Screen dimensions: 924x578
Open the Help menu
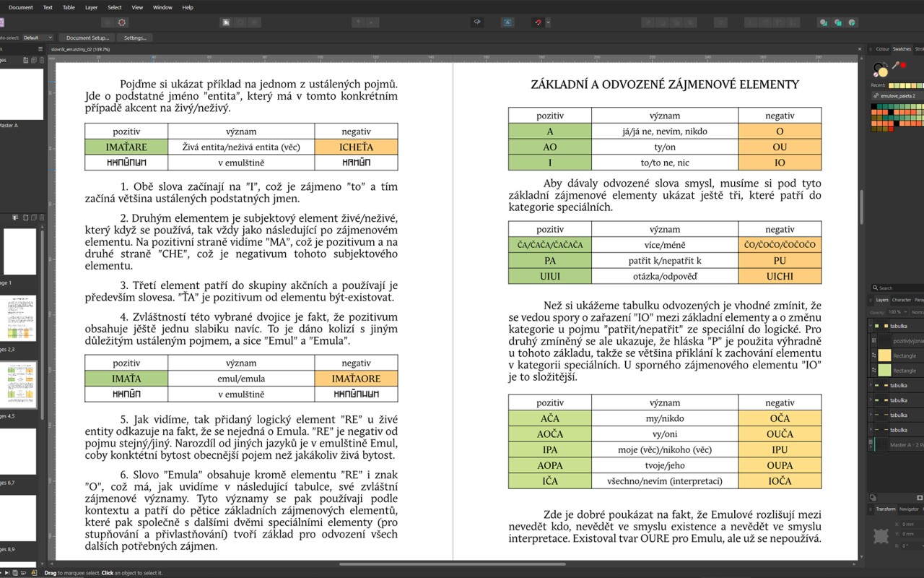188,7
